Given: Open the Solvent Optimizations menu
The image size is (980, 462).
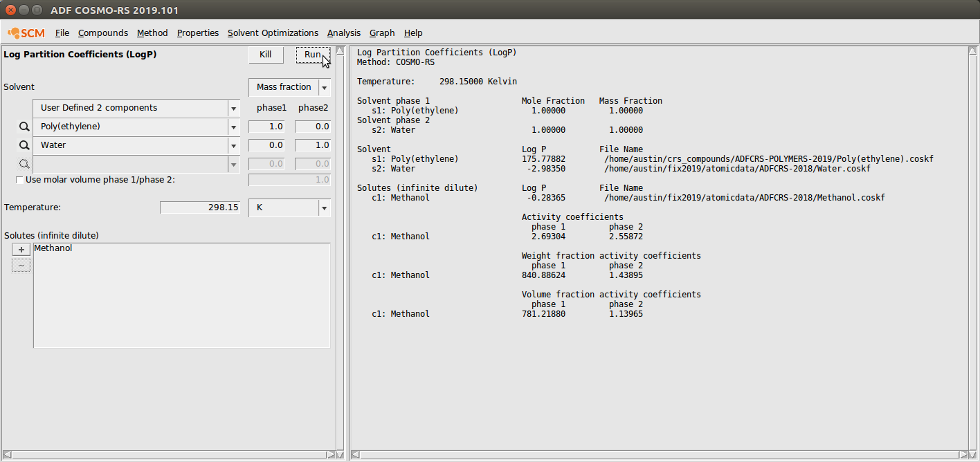Looking at the screenshot, I should click(x=273, y=33).
